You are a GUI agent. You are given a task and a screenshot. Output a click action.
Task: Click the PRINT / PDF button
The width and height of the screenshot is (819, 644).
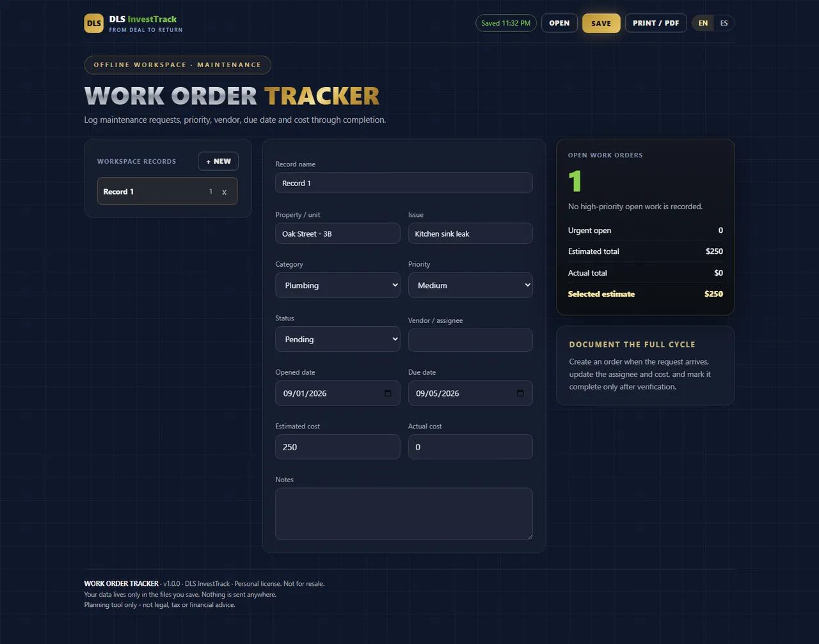[x=656, y=23]
